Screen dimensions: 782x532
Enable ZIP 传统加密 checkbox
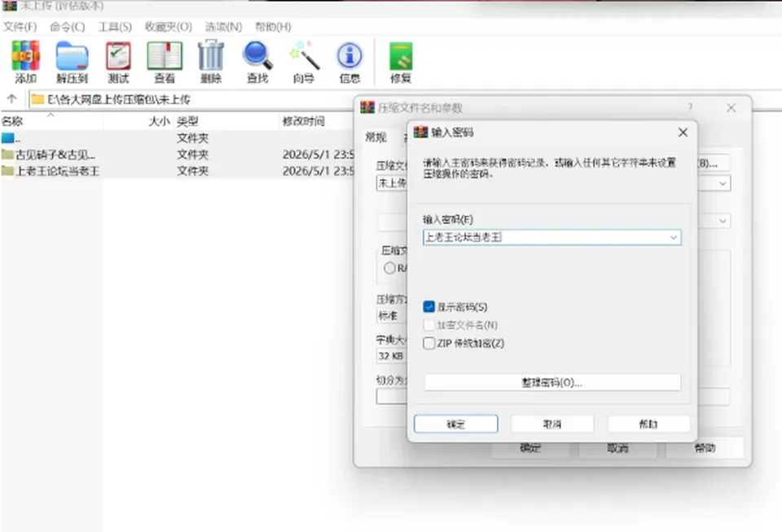coord(428,343)
